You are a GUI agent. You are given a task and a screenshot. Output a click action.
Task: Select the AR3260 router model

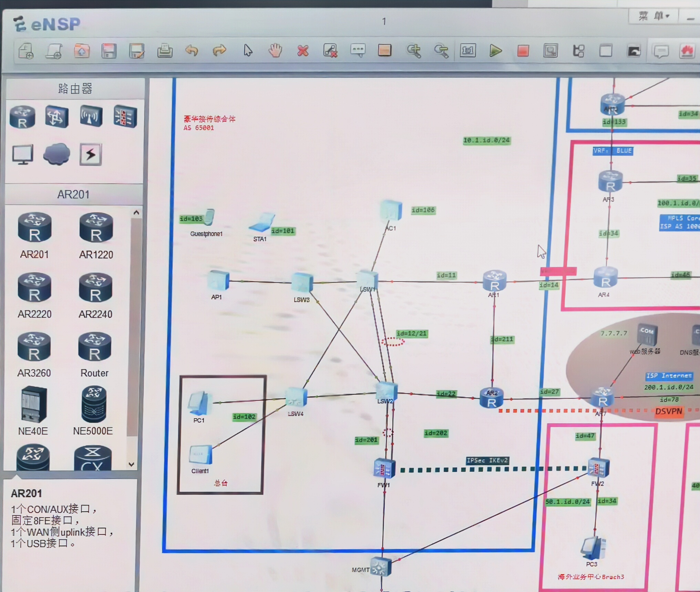click(34, 347)
